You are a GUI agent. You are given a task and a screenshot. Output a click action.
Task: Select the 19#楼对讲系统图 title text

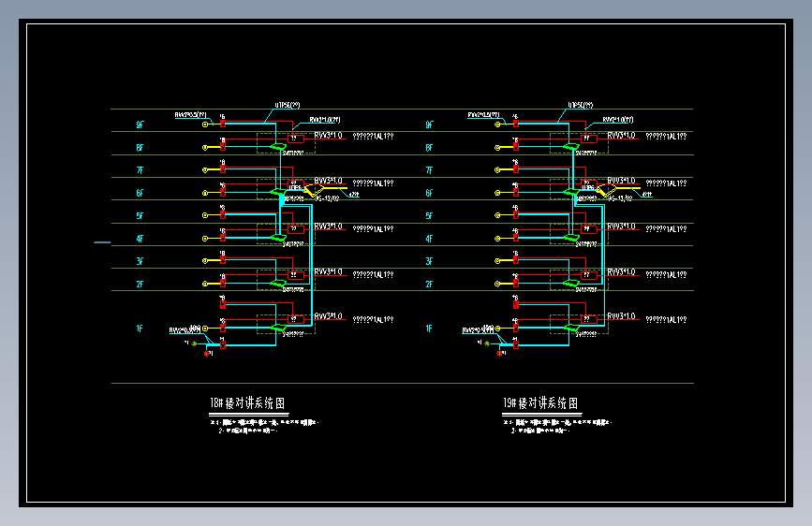coord(540,403)
